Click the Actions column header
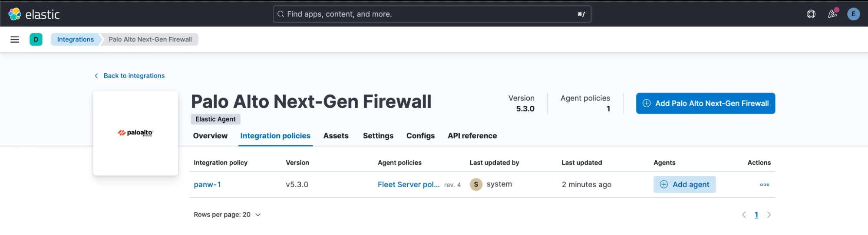Screen dimensions: 868x235 tap(759, 163)
